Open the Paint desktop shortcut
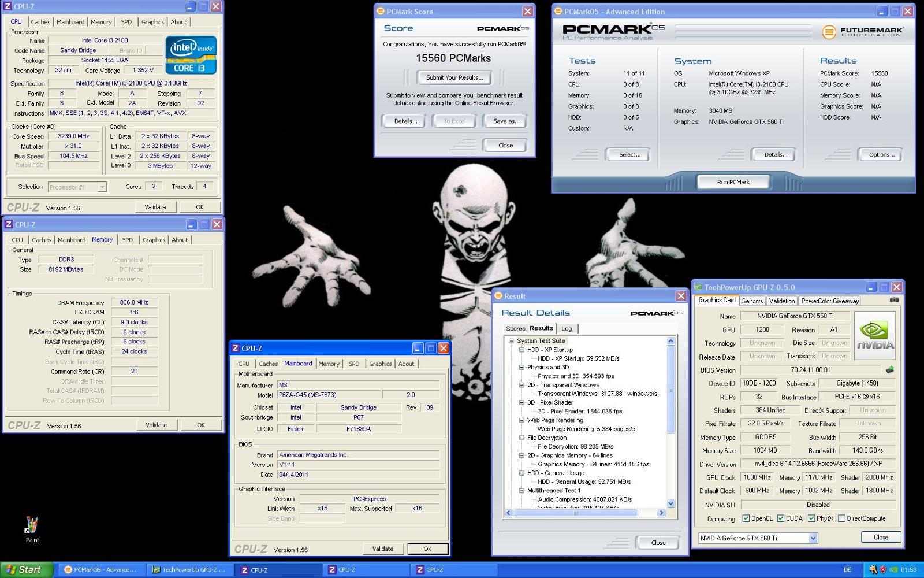Viewport: 924px width, 578px height. (x=32, y=529)
